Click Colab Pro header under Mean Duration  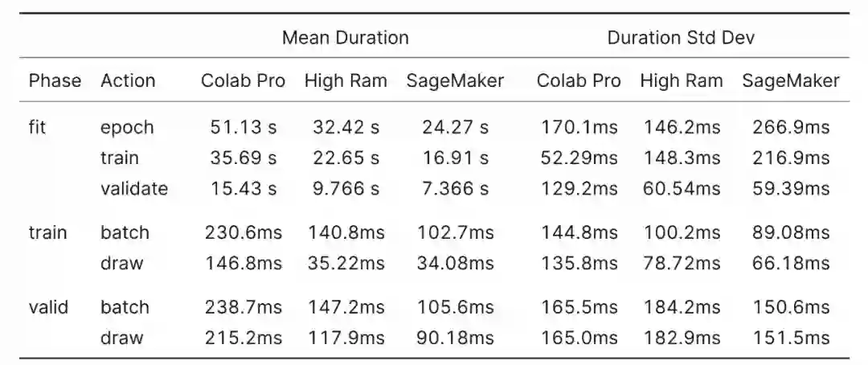coord(243,80)
